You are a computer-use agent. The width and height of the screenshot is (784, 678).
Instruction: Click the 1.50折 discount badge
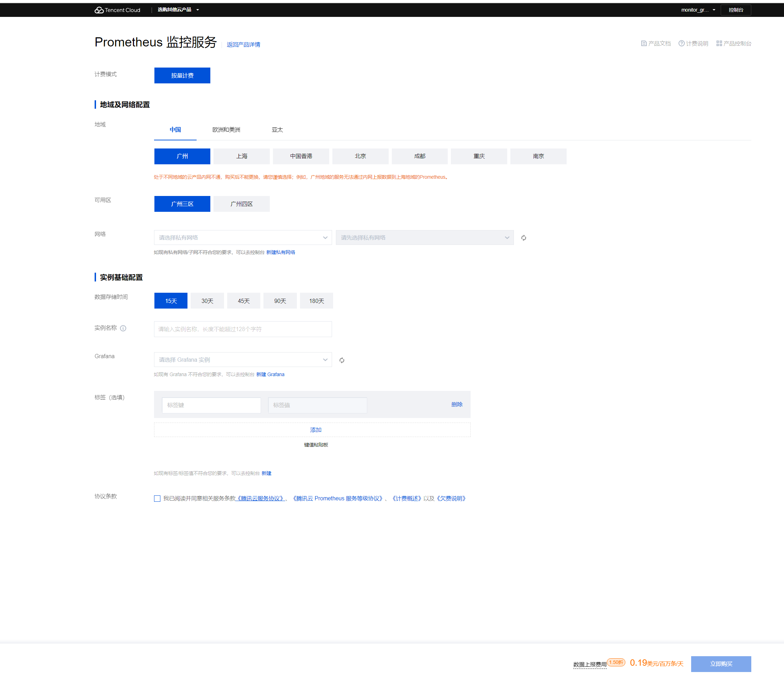(616, 662)
